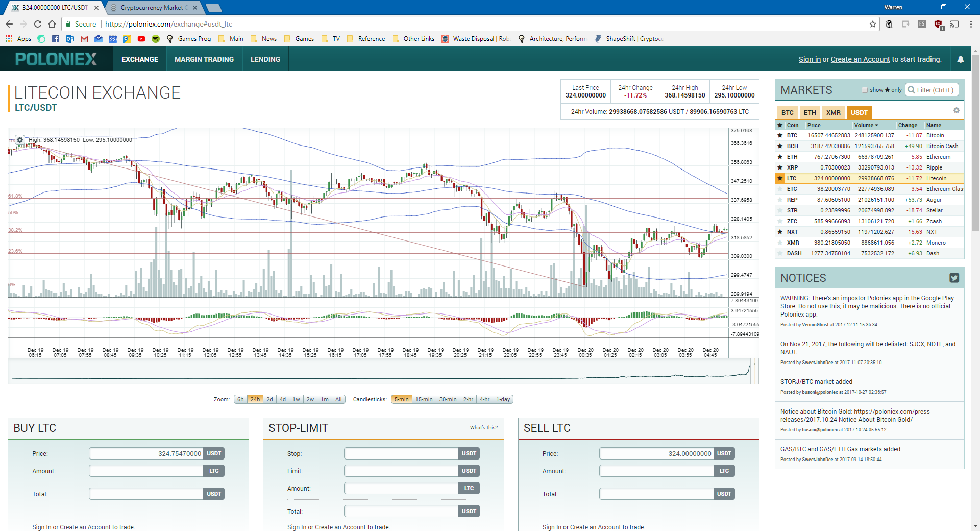Screen dimensions: 980x531
Task: Switch to the BTC markets tab
Action: (787, 113)
